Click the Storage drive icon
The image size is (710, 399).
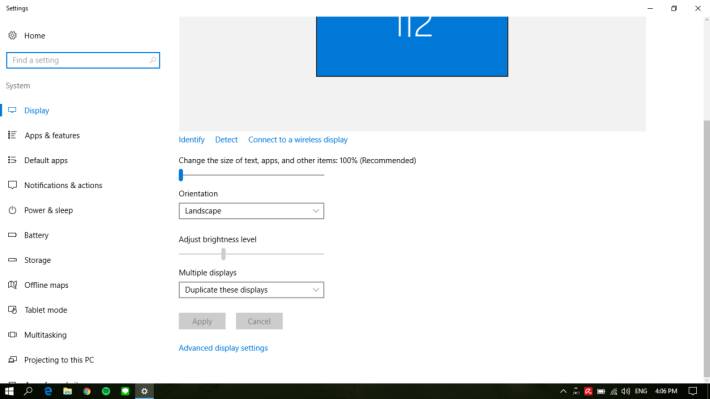tap(12, 260)
